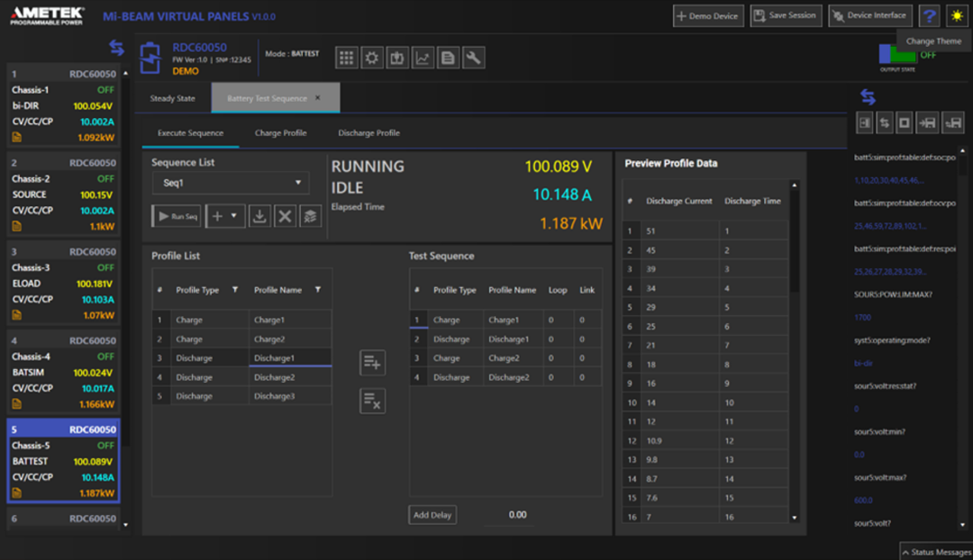Add selected profile to Test Sequence icon
This screenshot has height=560, width=973.
click(372, 363)
